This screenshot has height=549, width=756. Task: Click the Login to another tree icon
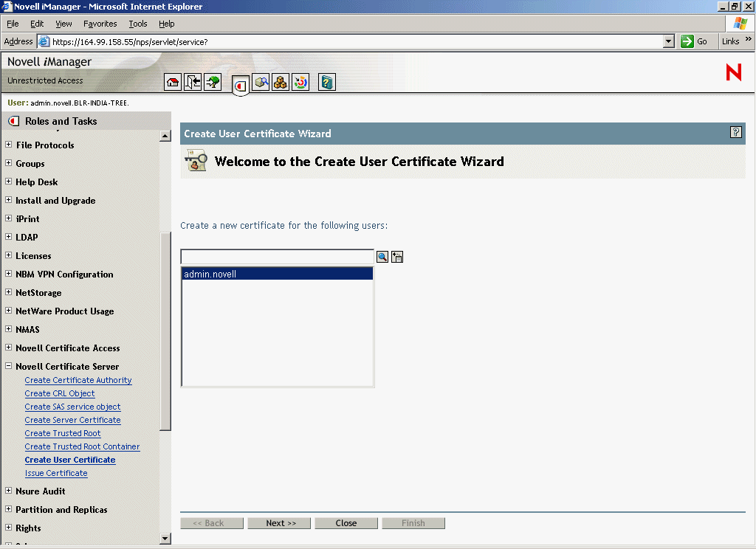point(213,83)
